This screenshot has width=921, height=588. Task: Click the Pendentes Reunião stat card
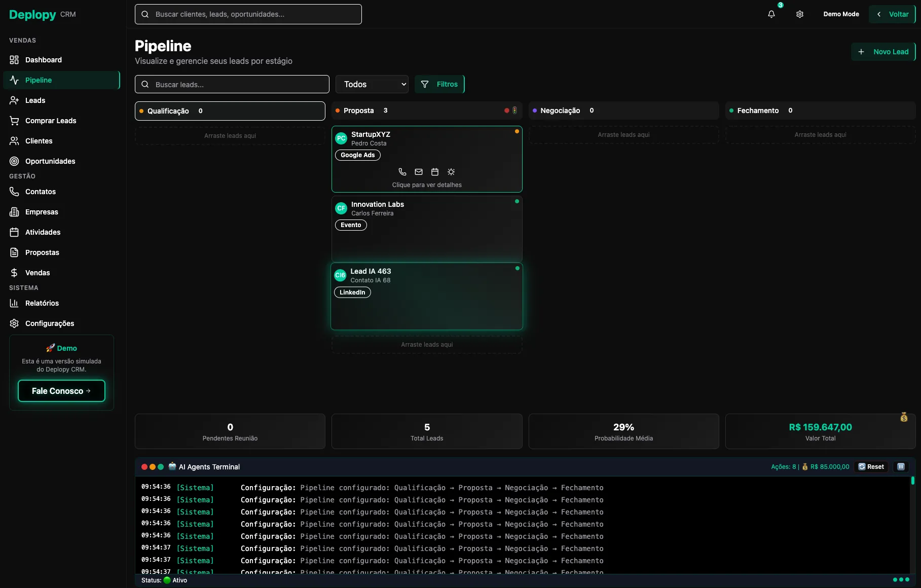click(x=230, y=431)
